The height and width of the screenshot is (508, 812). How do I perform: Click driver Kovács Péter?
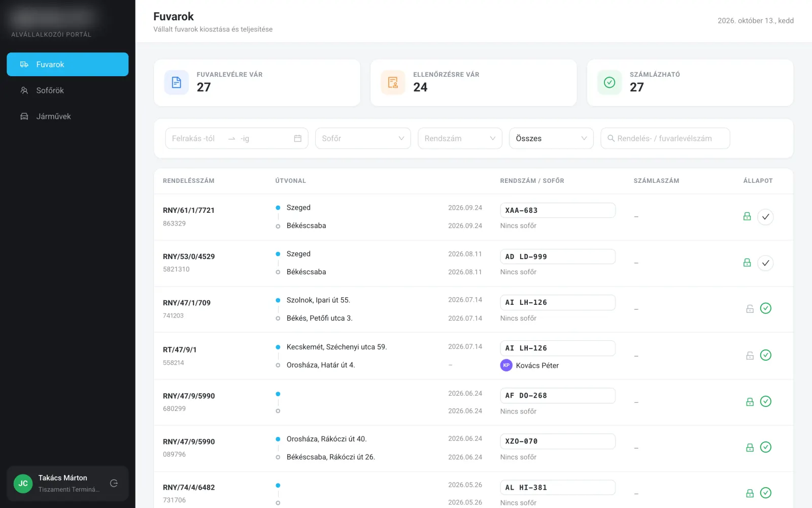pyautogui.click(x=537, y=365)
